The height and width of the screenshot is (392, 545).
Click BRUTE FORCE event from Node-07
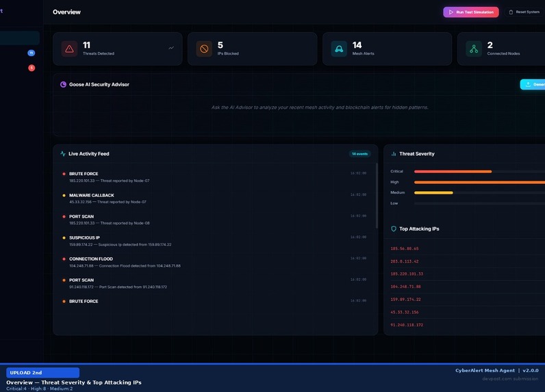(x=214, y=177)
